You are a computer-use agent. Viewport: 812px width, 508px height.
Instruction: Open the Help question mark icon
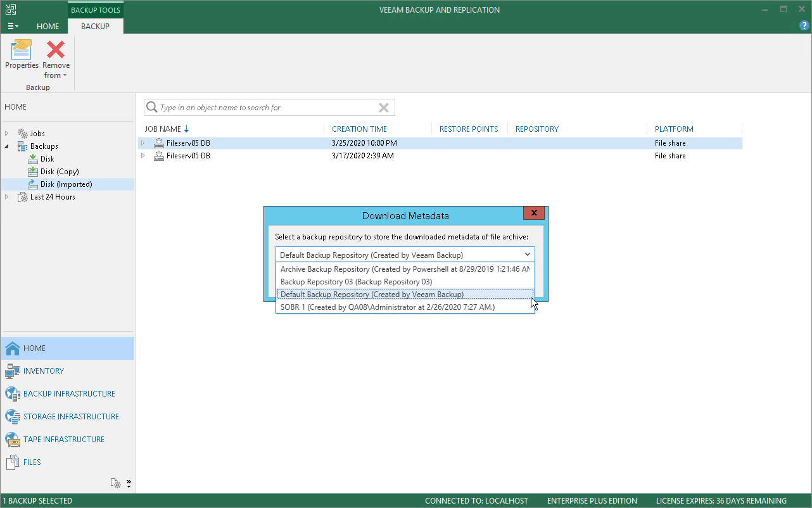tap(804, 26)
